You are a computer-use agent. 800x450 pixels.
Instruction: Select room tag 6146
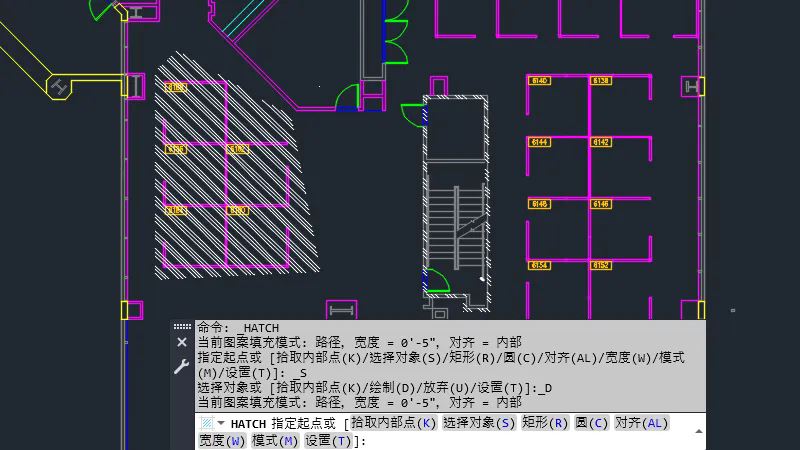pos(601,204)
